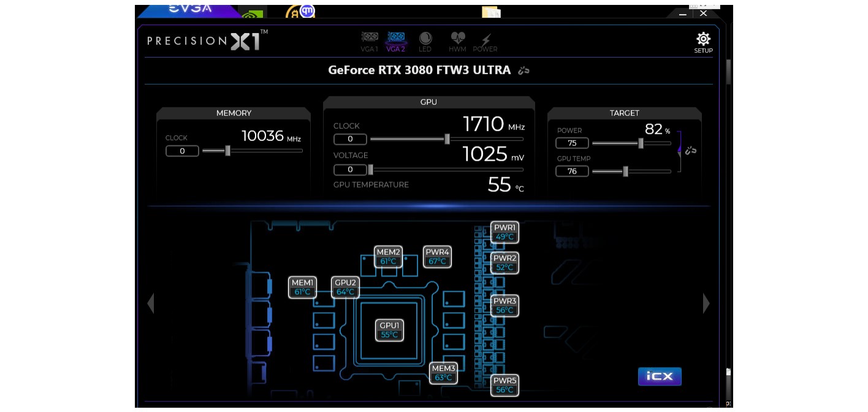The width and height of the screenshot is (868, 412).
Task: Click the GPU Temp target input showing 76
Action: tap(572, 171)
